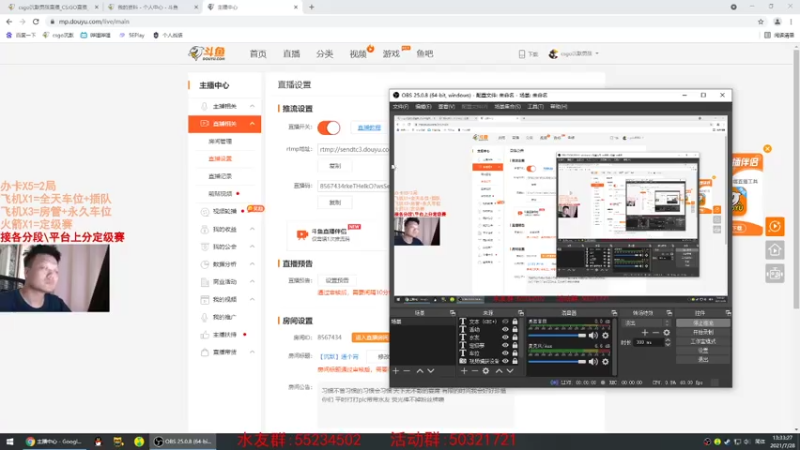Open 设置 from OBS controls
Image resolution: width=800 pixels, height=450 pixels.
click(x=703, y=351)
